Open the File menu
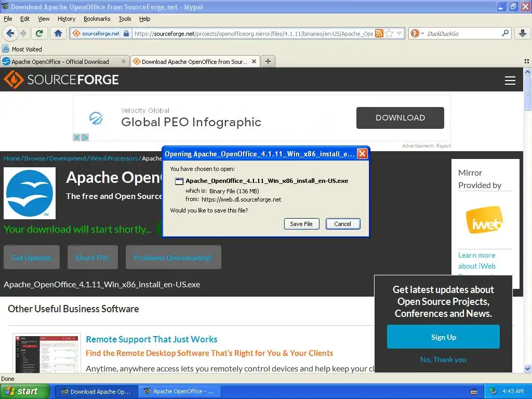Viewport: 532px width, 399px height. tap(8, 19)
